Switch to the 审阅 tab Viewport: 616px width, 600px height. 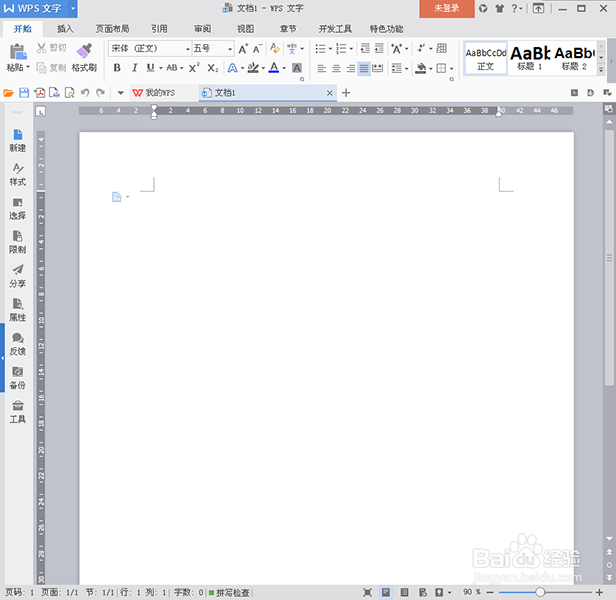[x=202, y=29]
